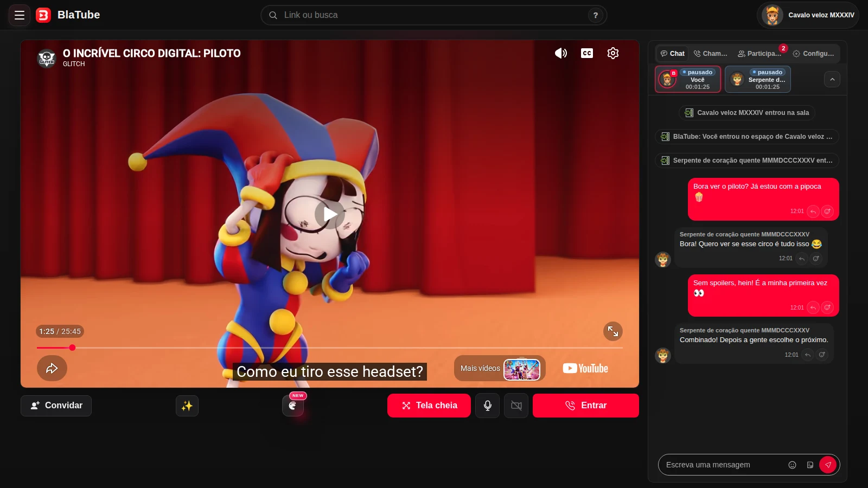The height and width of the screenshot is (488, 868).
Task: Open the sparkles effects button
Action: (187, 406)
